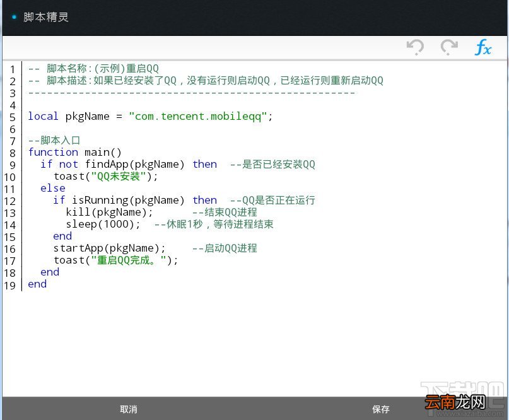509x420 pixels.
Task: Click the 取消 cancel button
Action: 129,409
